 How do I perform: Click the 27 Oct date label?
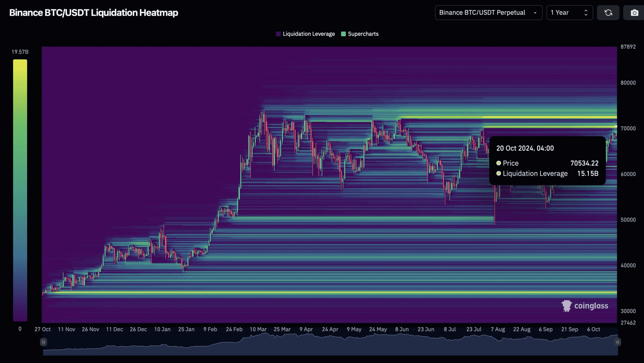tap(43, 329)
